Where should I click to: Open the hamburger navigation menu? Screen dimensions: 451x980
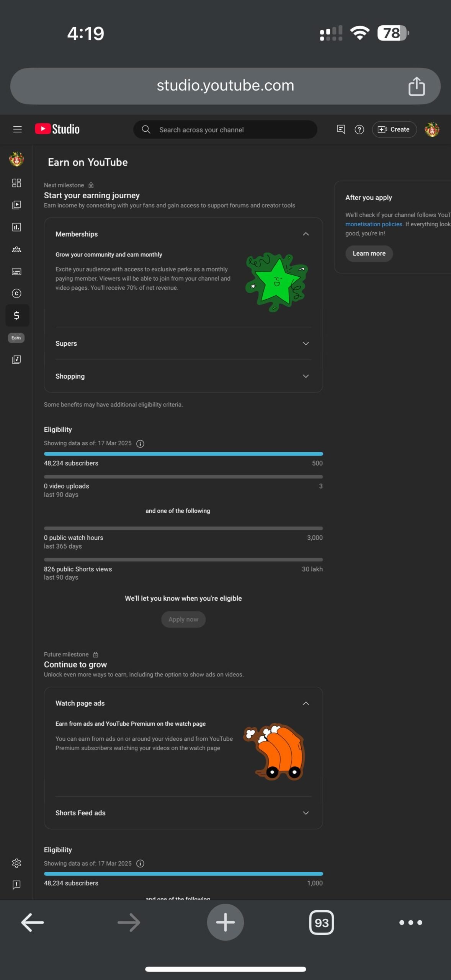(17, 129)
